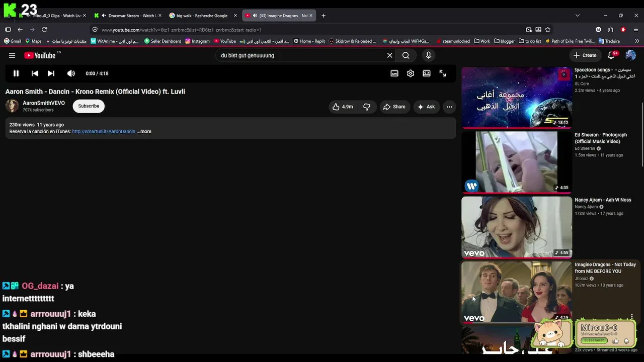This screenshot has height=362, width=644.
Task: Click the browser address bar URL
Action: (182, 30)
